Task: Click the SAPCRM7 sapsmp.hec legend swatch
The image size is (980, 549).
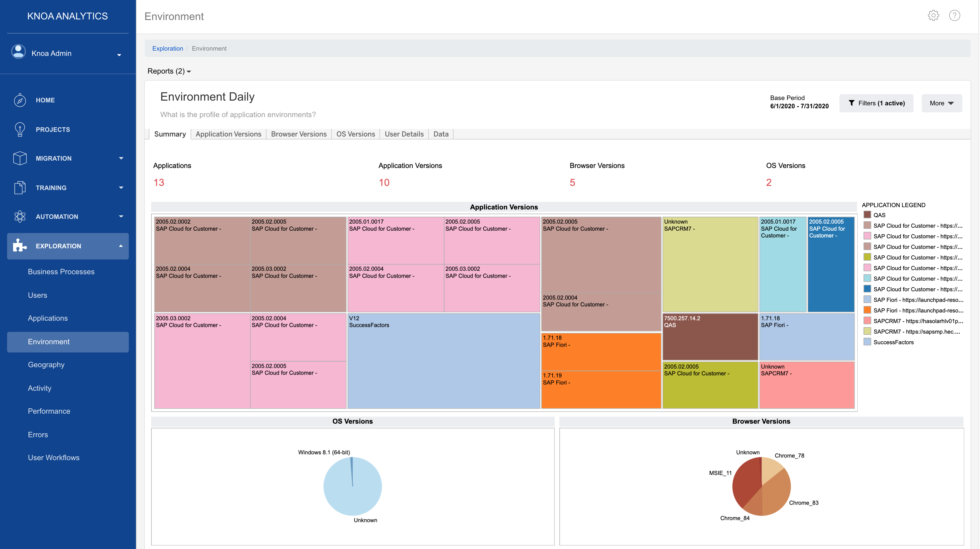Action: [867, 331]
